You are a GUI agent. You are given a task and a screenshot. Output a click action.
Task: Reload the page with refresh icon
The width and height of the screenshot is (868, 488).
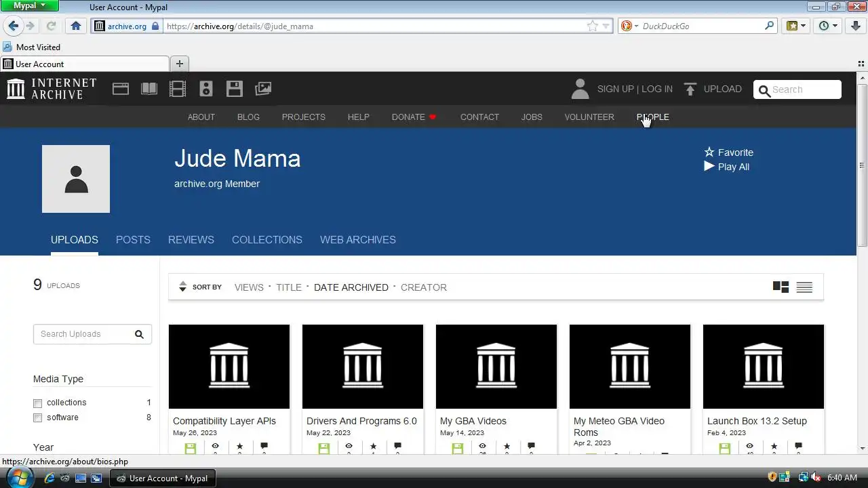pyautogui.click(x=51, y=26)
